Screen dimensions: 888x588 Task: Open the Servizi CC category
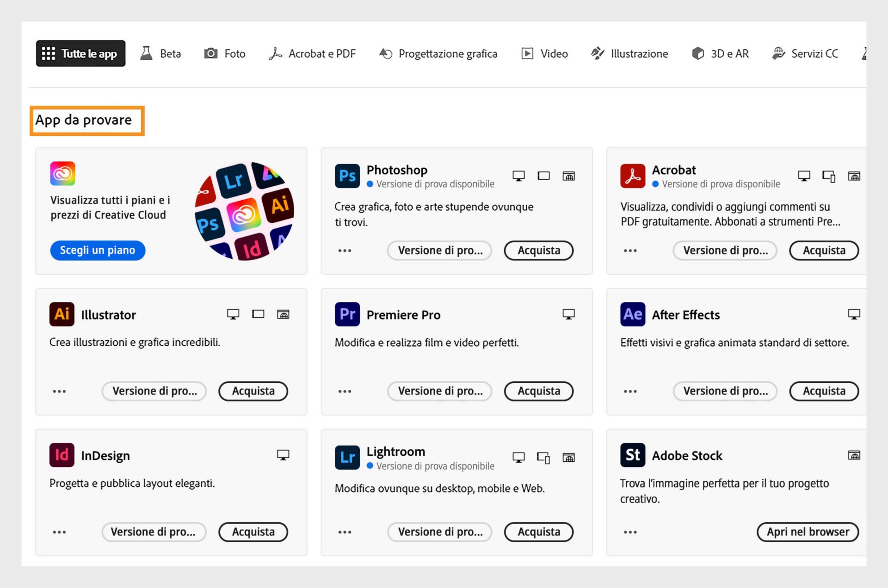805,54
